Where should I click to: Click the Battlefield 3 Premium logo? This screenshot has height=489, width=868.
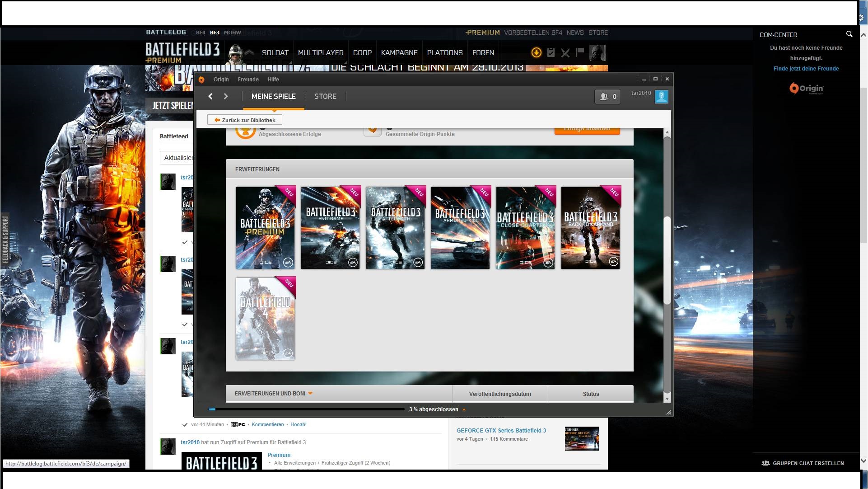(182, 52)
